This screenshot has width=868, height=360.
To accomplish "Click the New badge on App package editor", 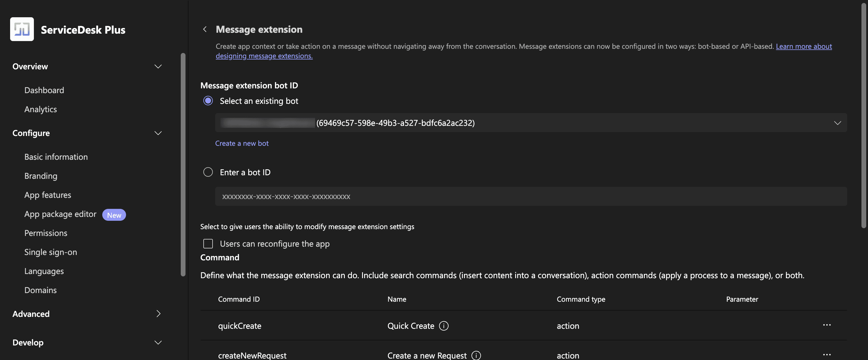I will pyautogui.click(x=114, y=215).
